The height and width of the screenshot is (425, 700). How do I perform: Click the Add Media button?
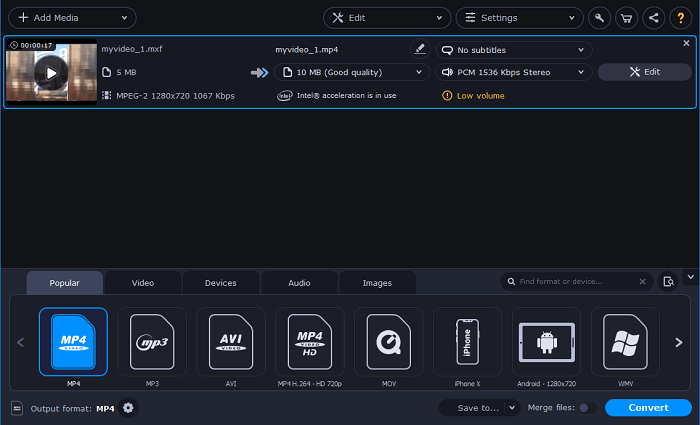point(71,18)
